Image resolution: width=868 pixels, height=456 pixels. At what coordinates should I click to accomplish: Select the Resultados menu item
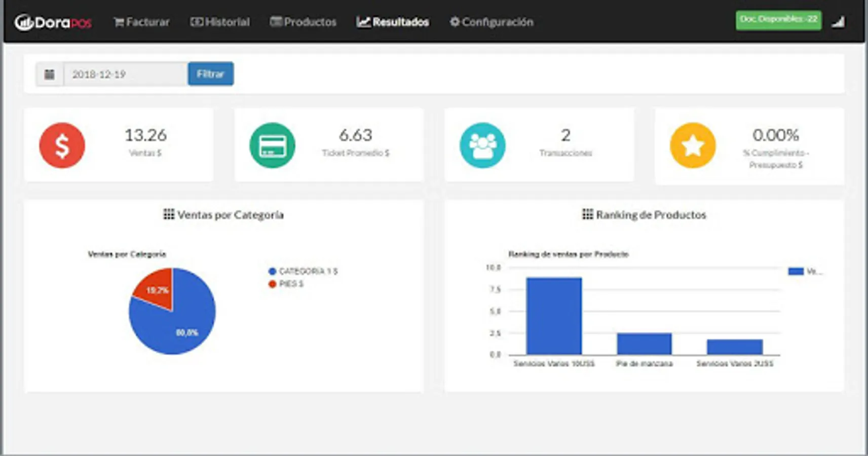pyautogui.click(x=393, y=22)
